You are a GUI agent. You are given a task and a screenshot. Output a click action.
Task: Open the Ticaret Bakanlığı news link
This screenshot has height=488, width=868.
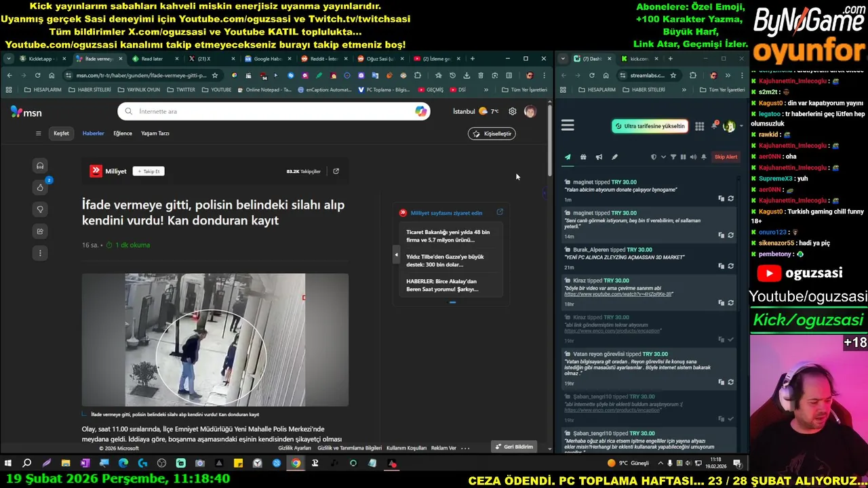(x=448, y=236)
